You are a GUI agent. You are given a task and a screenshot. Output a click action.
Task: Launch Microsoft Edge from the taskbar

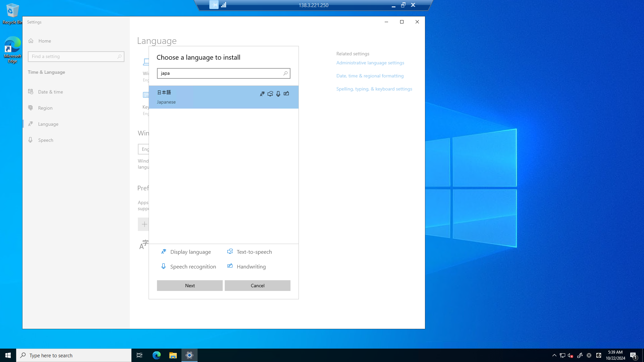156,355
